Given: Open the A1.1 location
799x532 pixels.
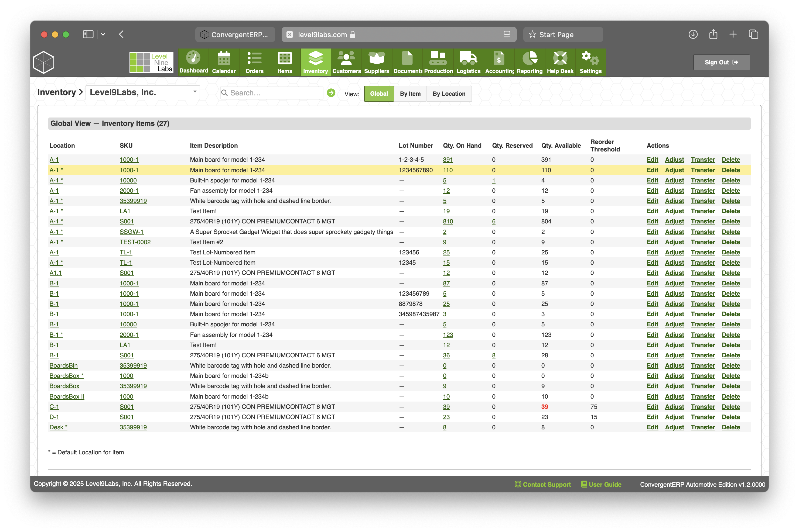Looking at the screenshot, I should pyautogui.click(x=56, y=273).
